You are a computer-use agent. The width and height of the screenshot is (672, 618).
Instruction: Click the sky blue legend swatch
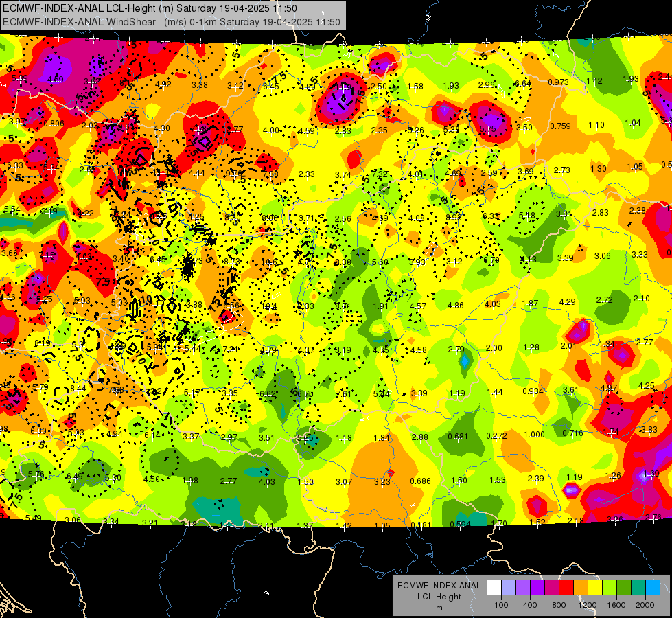point(653,588)
